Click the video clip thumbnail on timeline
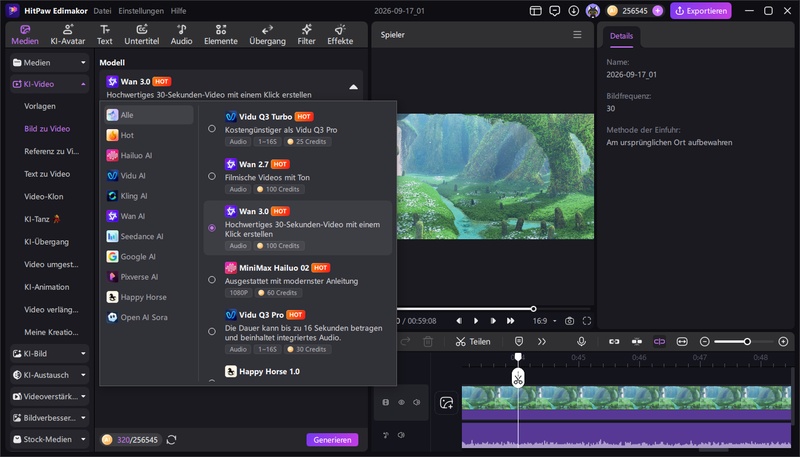 [x=626, y=398]
